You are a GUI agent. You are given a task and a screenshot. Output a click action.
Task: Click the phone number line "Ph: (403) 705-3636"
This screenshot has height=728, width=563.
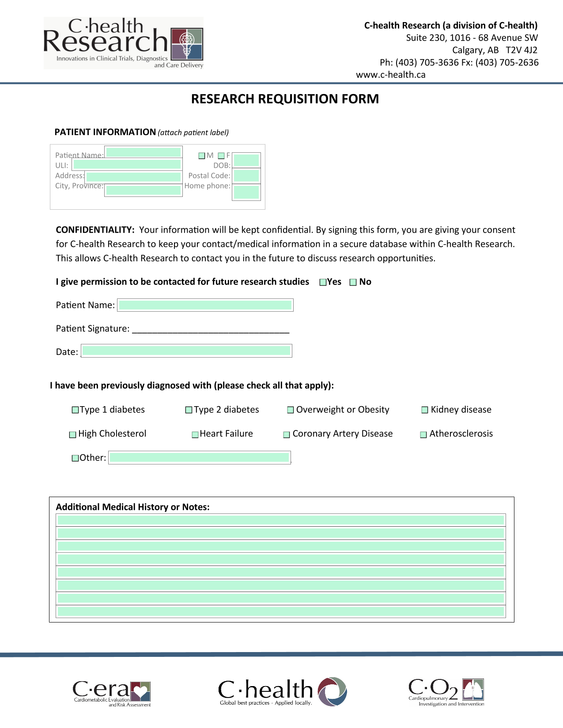tap(419, 62)
